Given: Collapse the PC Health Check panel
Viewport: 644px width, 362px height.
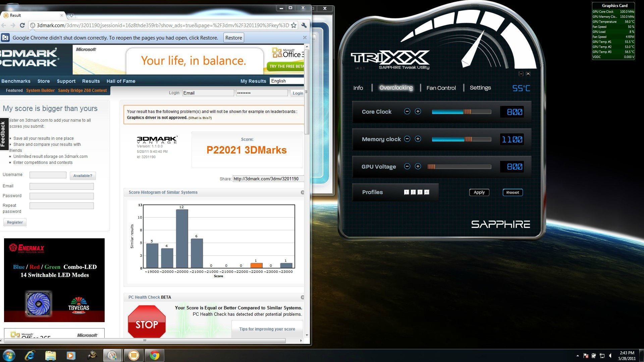Looking at the screenshot, I should (x=302, y=297).
